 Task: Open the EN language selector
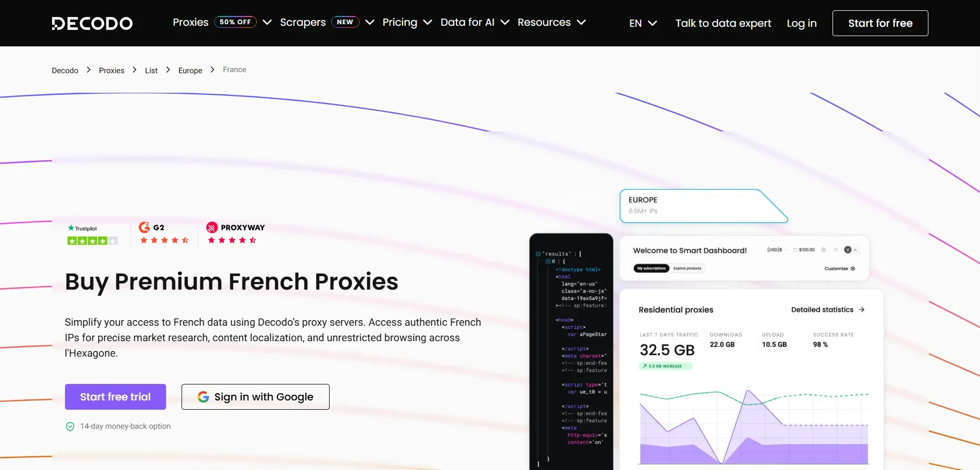tap(642, 23)
